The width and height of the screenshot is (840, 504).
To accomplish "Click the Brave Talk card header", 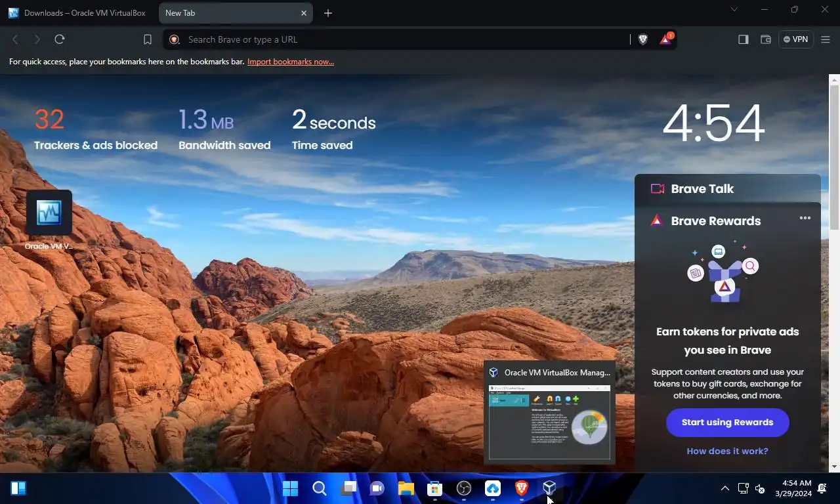I will pos(728,189).
